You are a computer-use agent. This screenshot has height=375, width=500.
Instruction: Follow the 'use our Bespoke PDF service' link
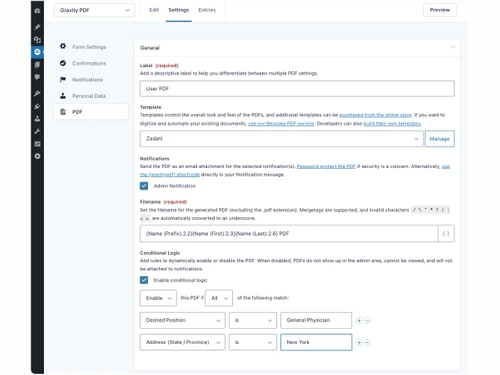click(281, 123)
